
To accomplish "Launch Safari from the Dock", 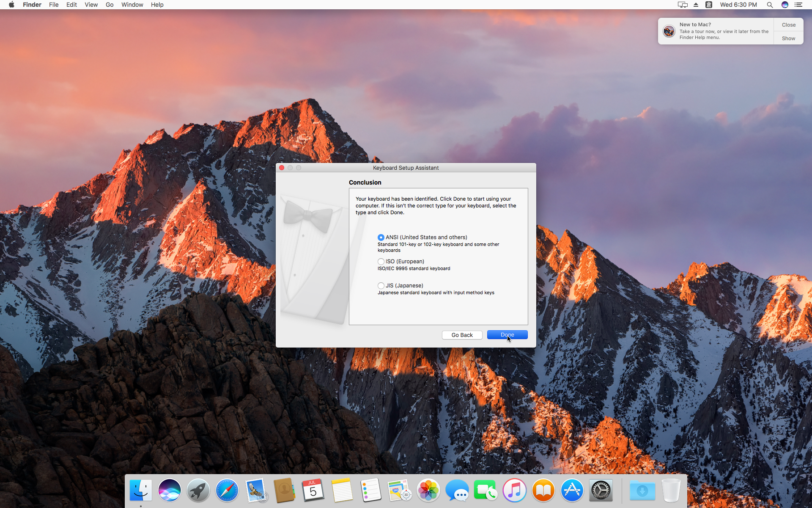I will pos(227,490).
